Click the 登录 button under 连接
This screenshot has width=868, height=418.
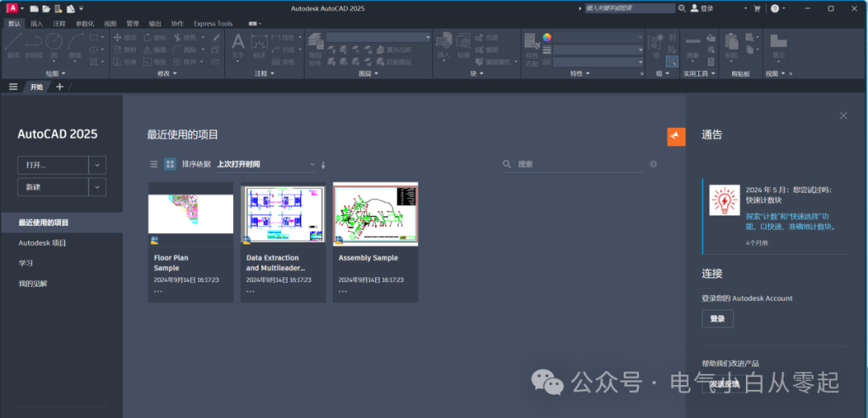tap(718, 319)
